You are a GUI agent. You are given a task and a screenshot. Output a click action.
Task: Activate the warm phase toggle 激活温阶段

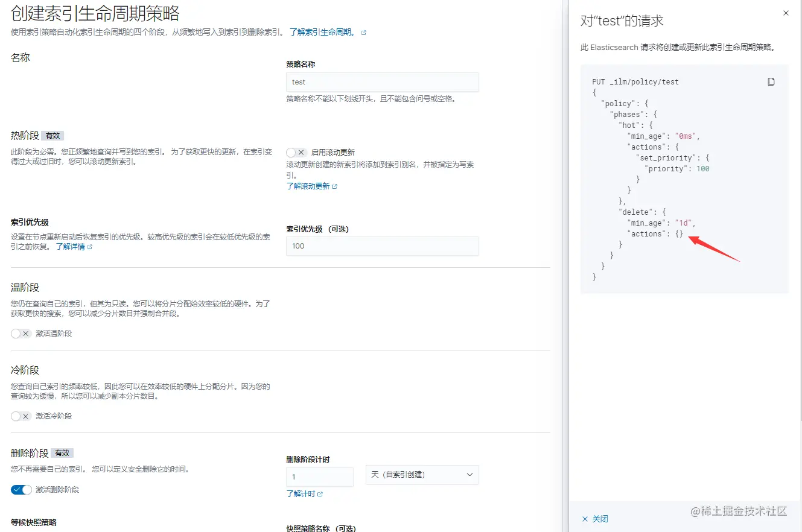coord(21,334)
